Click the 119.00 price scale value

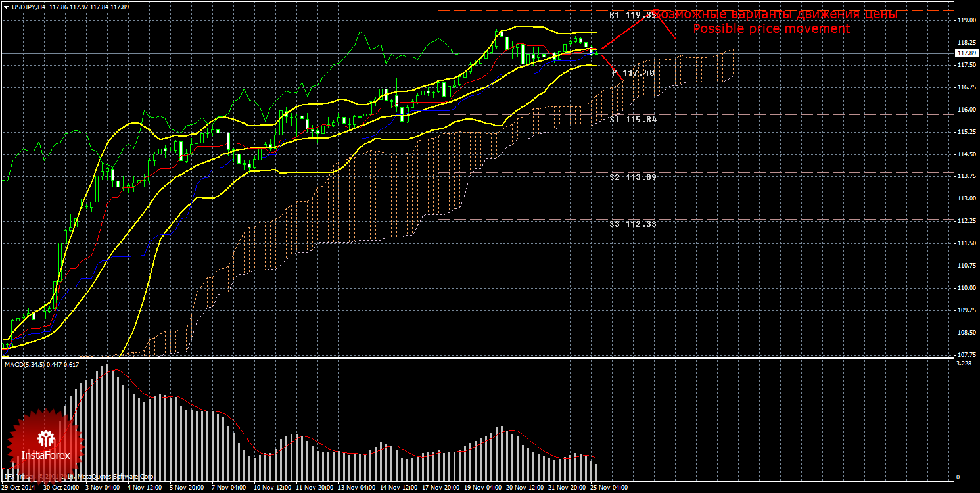coord(966,21)
